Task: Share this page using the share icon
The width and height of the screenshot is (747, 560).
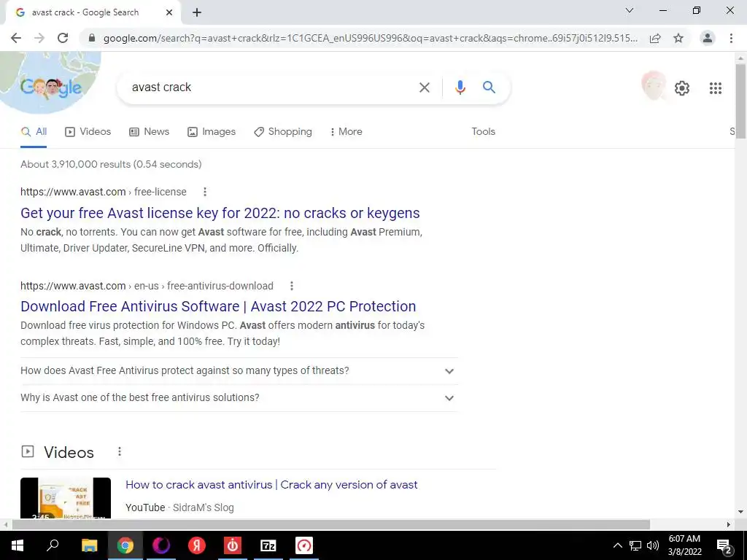Action: click(655, 38)
